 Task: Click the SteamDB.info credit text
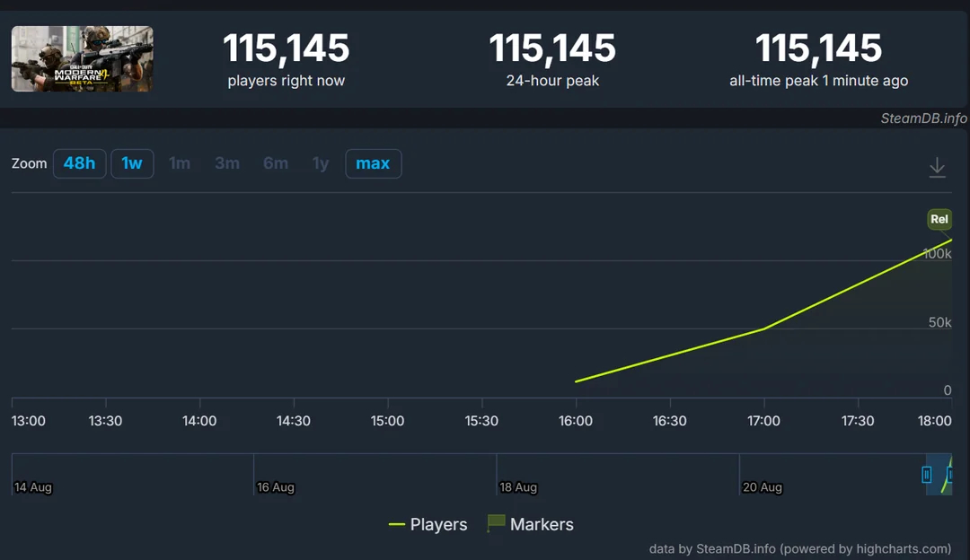tap(923, 118)
